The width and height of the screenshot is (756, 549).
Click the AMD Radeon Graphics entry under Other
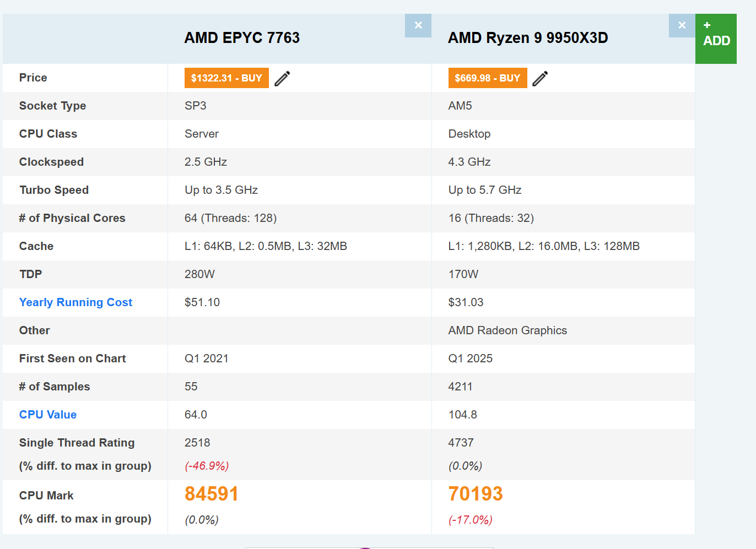(507, 330)
